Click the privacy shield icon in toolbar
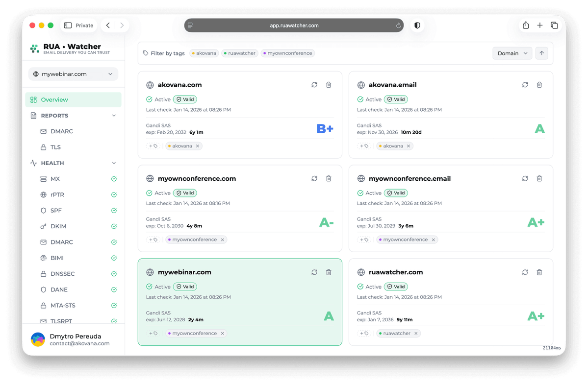The width and height of the screenshot is (588, 385). [x=417, y=25]
